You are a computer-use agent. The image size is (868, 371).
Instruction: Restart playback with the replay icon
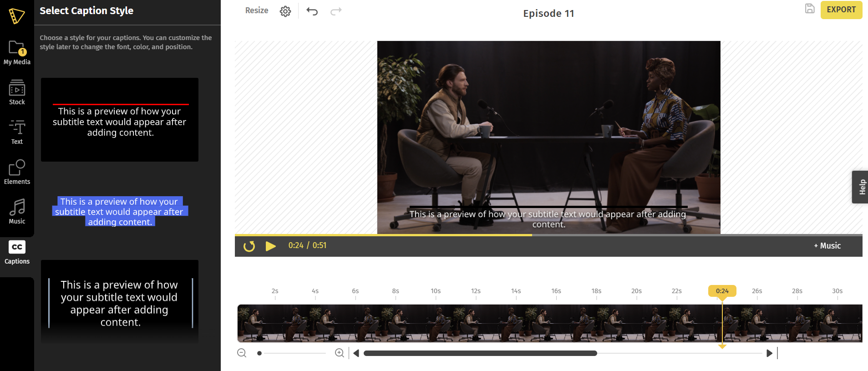[x=249, y=246]
